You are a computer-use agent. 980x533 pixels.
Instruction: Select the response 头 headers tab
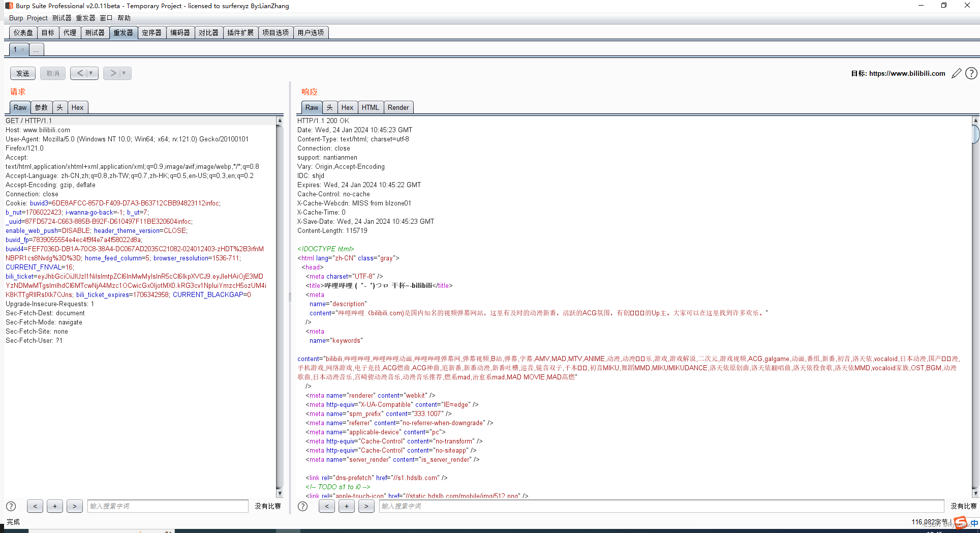330,107
